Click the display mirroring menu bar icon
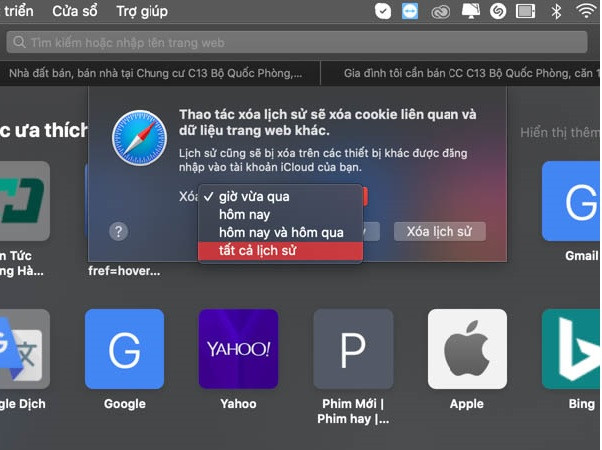Viewport: 602px width, 450px height. click(x=470, y=11)
